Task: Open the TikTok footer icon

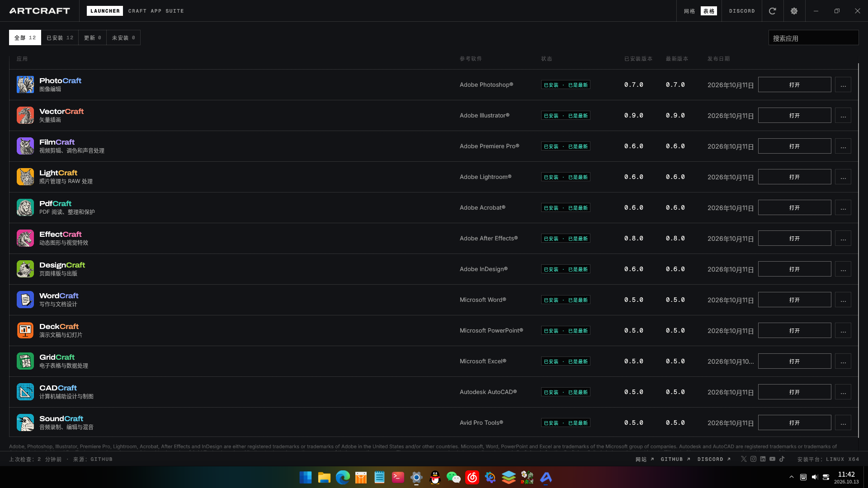Action: [782, 459]
